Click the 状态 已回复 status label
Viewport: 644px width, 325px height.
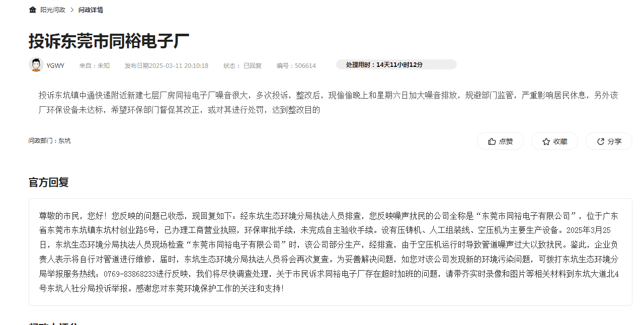pyautogui.click(x=243, y=65)
